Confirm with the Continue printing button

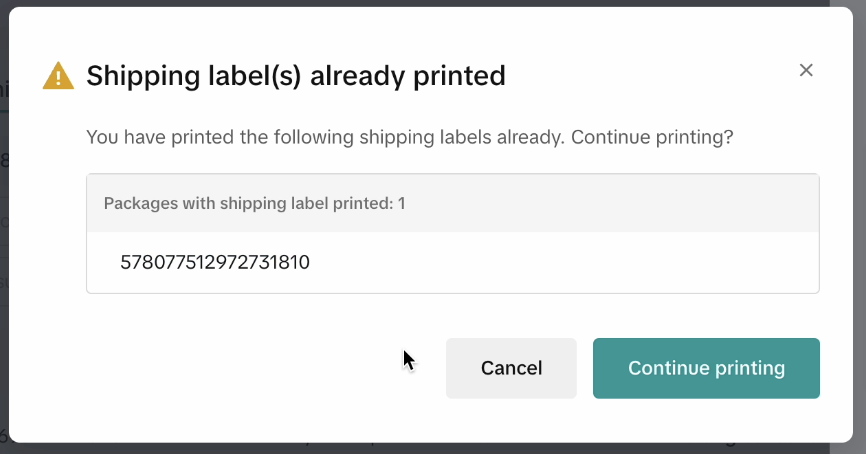point(706,368)
